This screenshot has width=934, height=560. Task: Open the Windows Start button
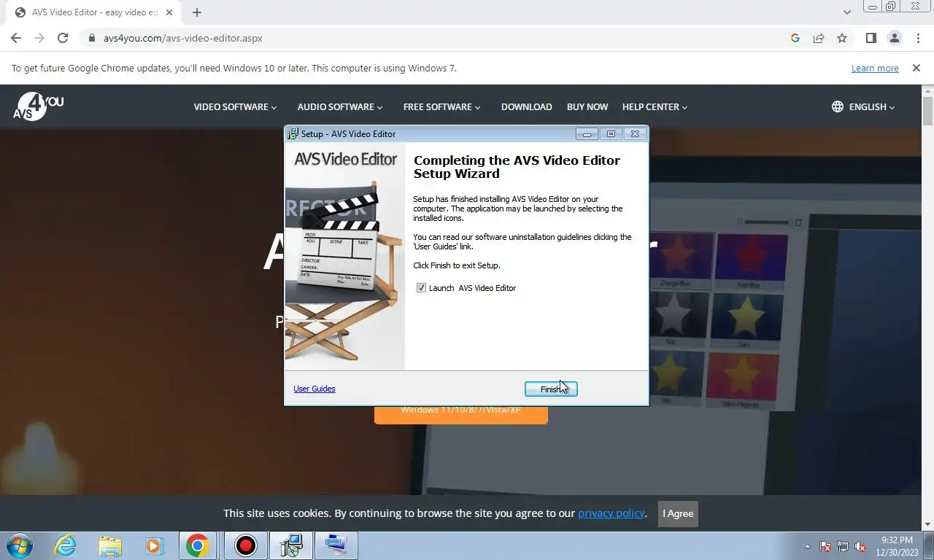click(20, 545)
